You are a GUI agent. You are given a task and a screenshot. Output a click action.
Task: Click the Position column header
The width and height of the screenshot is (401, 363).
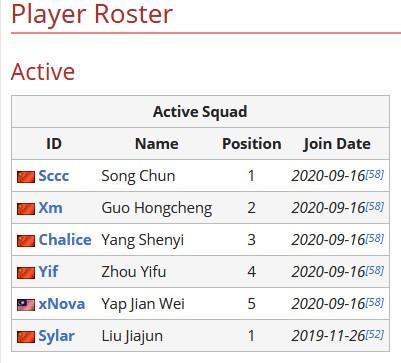click(252, 144)
